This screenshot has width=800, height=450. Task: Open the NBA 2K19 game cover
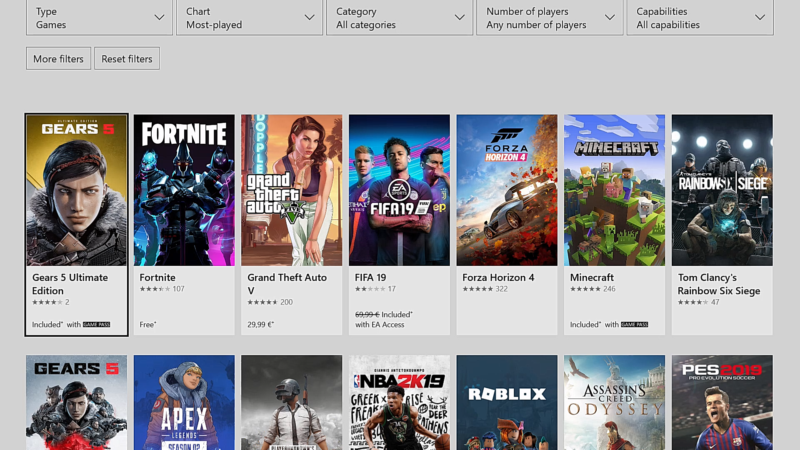coord(399,402)
